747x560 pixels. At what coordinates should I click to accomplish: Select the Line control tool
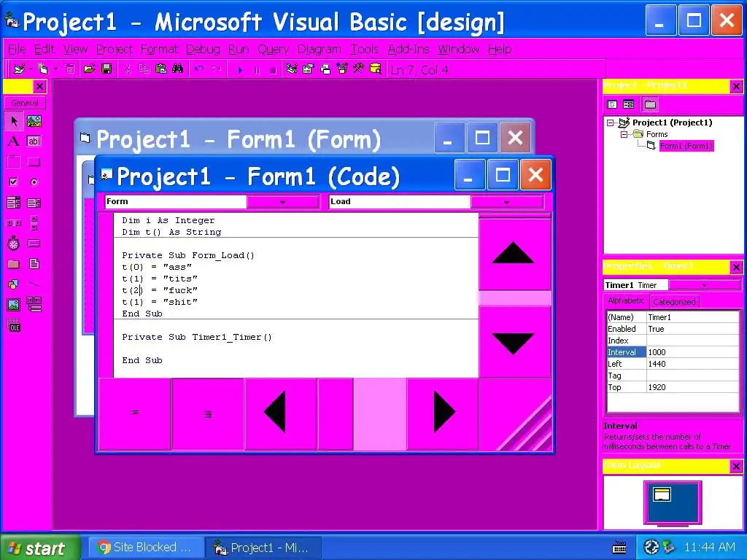(x=34, y=284)
